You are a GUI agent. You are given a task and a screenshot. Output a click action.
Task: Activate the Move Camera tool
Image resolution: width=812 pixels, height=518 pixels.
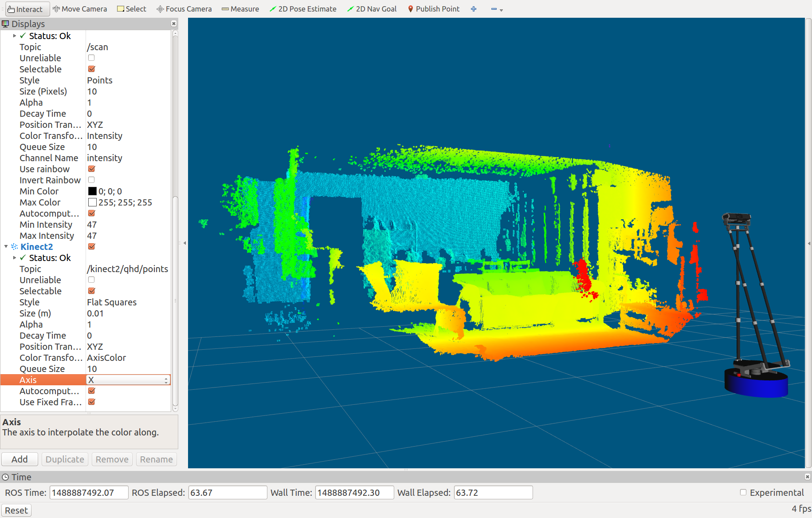(x=80, y=9)
